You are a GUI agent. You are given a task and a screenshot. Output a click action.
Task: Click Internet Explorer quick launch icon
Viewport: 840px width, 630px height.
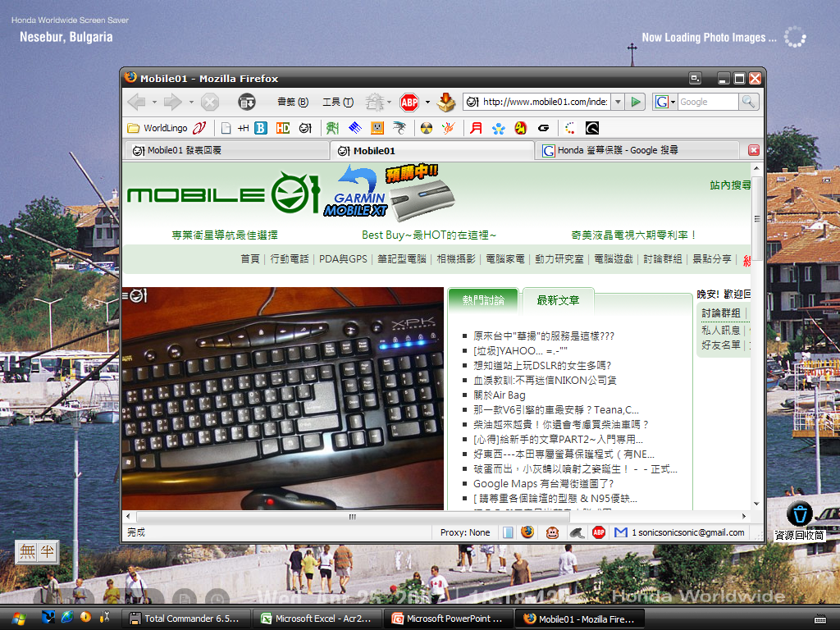coord(67,617)
